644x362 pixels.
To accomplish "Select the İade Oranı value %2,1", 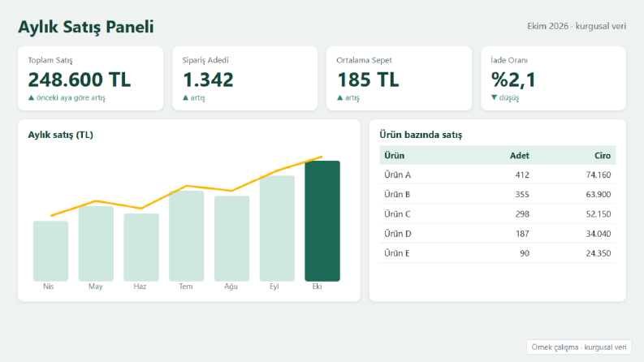I will 513,80.
